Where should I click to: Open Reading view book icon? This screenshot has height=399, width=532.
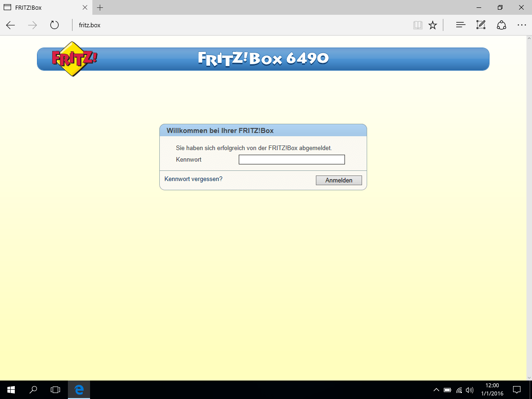tap(417, 25)
